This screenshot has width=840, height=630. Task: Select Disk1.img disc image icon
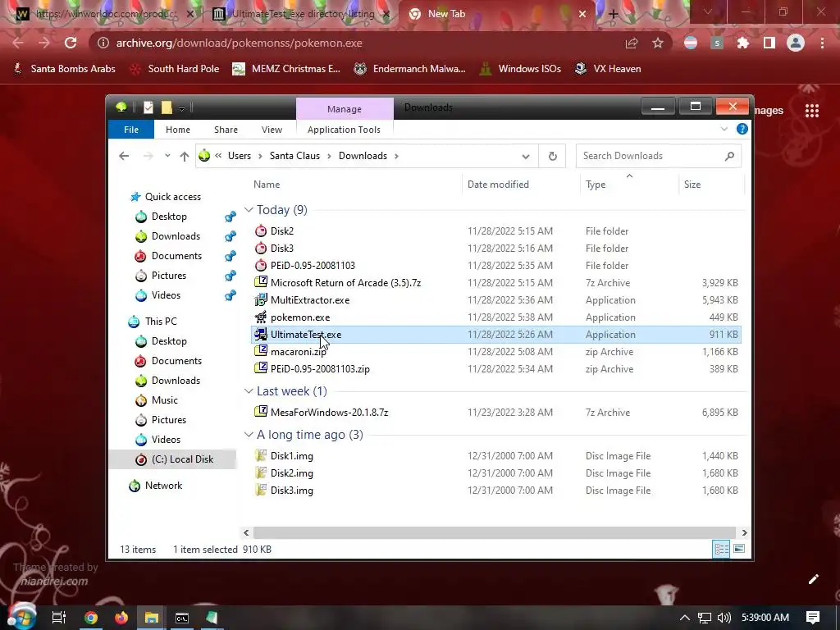pos(261,456)
